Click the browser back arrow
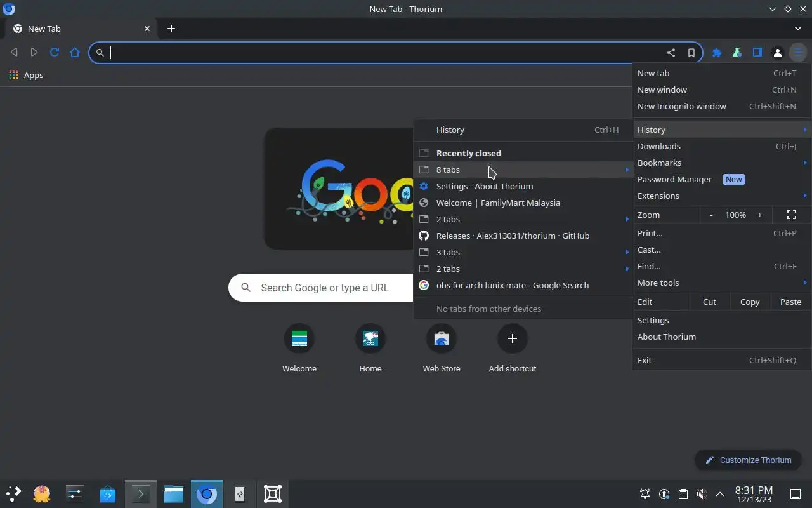The height and width of the screenshot is (508, 812). point(14,52)
